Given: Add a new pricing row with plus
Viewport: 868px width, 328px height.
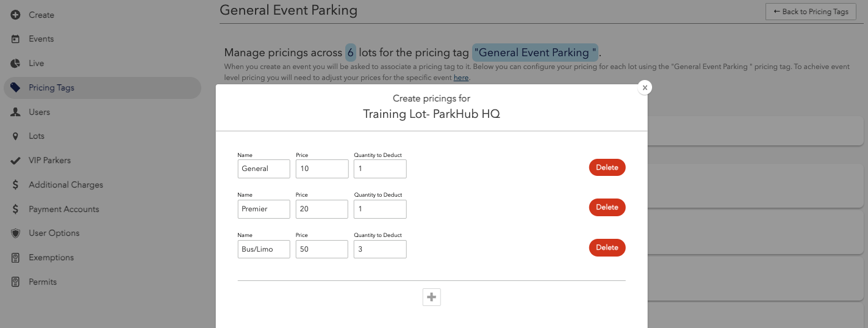Looking at the screenshot, I should coord(432,297).
